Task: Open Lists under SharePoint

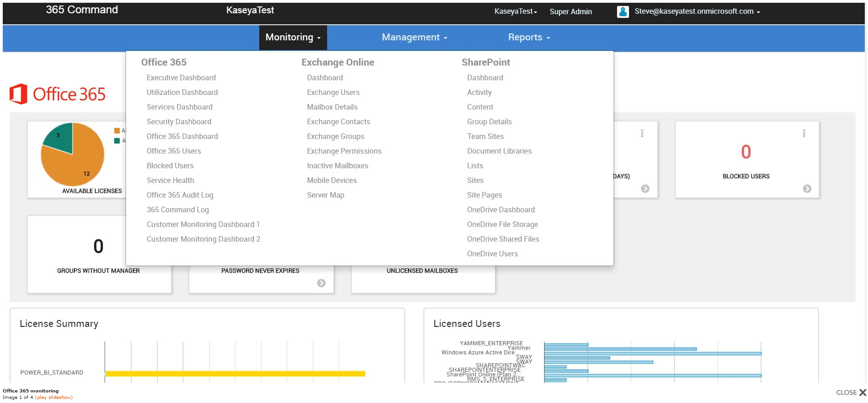Action: (x=475, y=166)
